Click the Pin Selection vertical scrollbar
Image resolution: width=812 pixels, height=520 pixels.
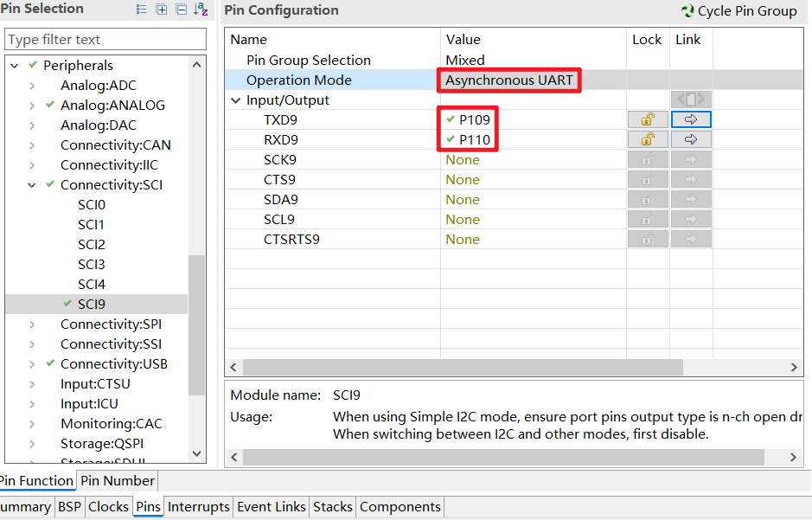(197, 259)
